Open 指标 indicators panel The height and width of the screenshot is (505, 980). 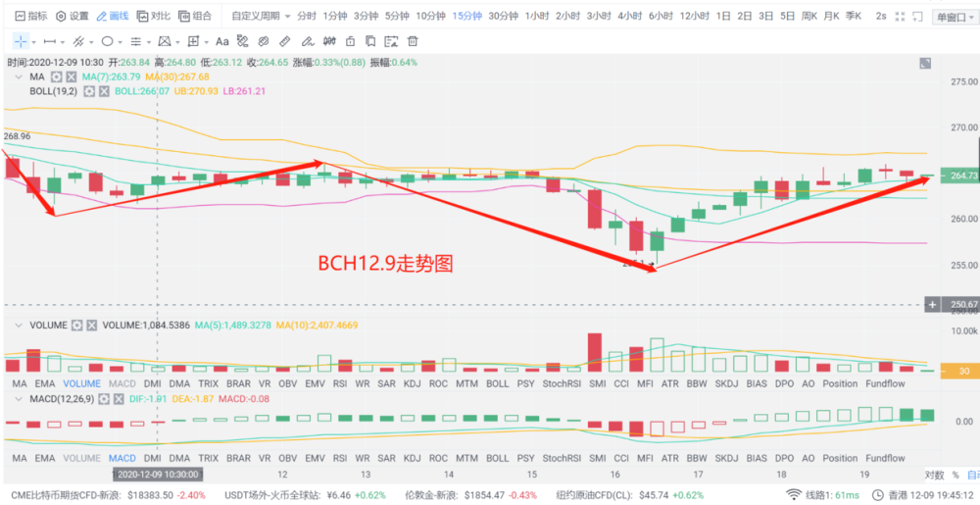coord(31,16)
